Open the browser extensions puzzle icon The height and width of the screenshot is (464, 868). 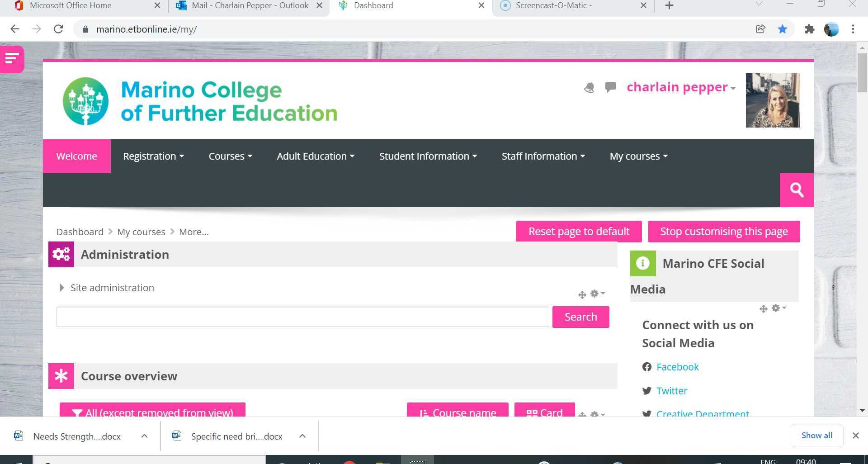coord(809,29)
